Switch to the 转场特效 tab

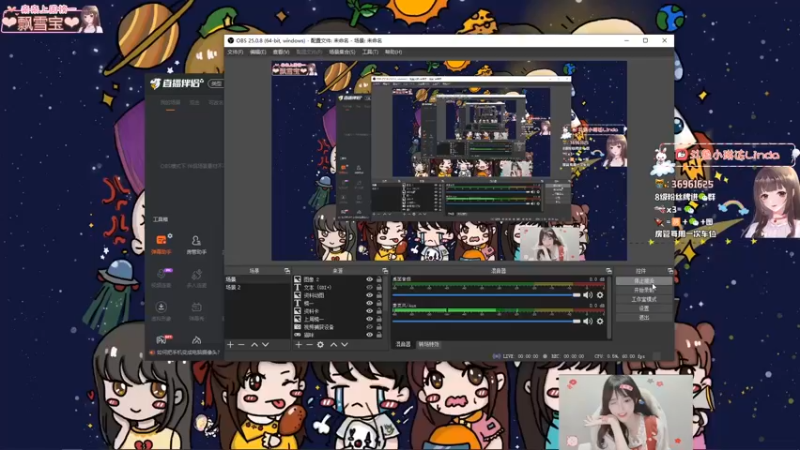click(429, 344)
